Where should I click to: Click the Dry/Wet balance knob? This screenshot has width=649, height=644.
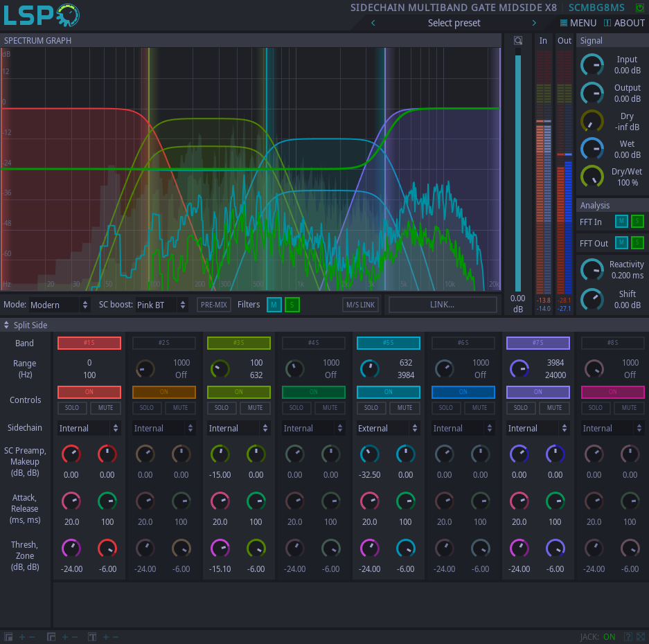point(592,177)
